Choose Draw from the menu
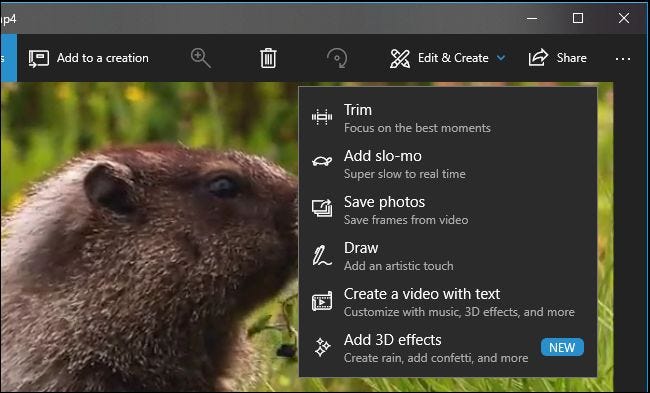Screen dimensions: 650x393 click(x=448, y=256)
